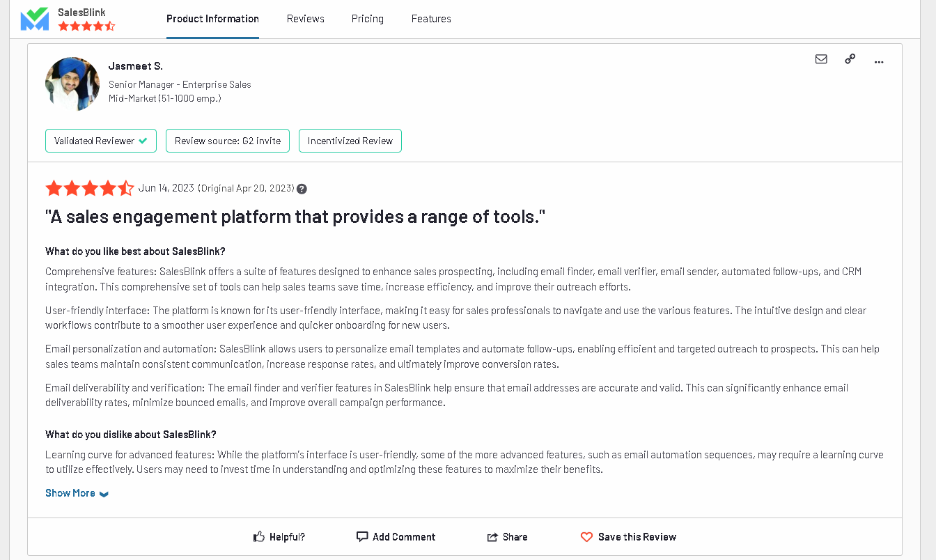Screen dimensions: 936x560
Task: Go to the Pricing tab
Action: [368, 19]
